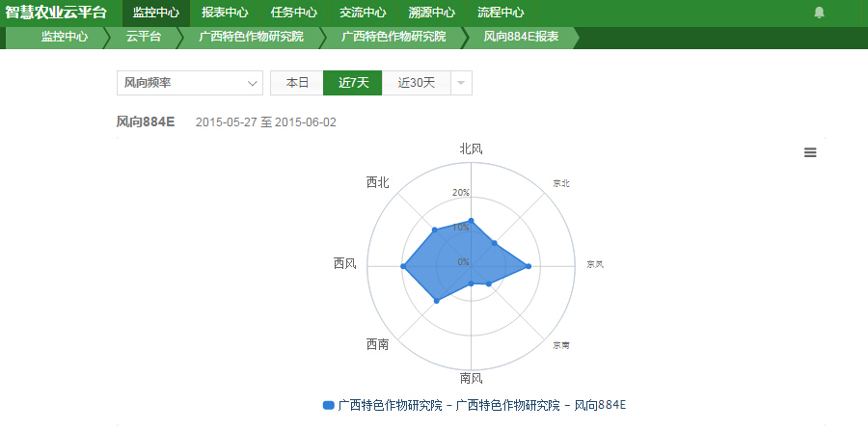Select the 近7天 time range
The image size is (868, 431).
click(x=353, y=83)
